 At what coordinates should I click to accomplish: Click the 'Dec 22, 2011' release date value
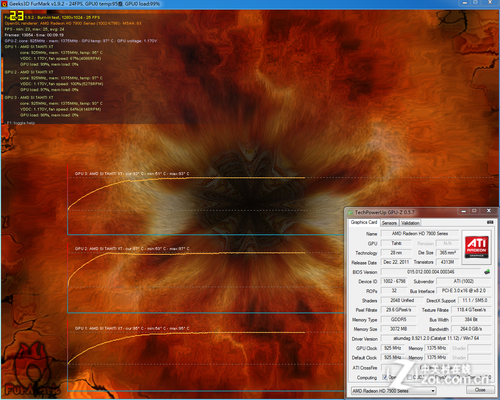[396, 262]
